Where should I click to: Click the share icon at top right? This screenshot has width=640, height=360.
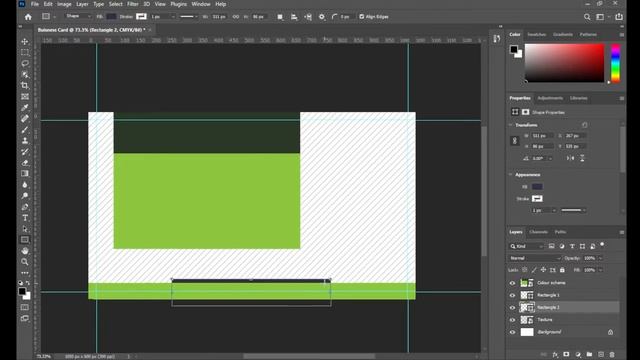pos(619,17)
